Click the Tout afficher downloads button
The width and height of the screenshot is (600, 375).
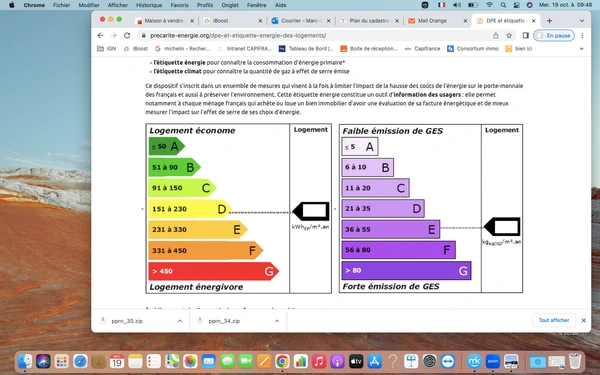(554, 320)
